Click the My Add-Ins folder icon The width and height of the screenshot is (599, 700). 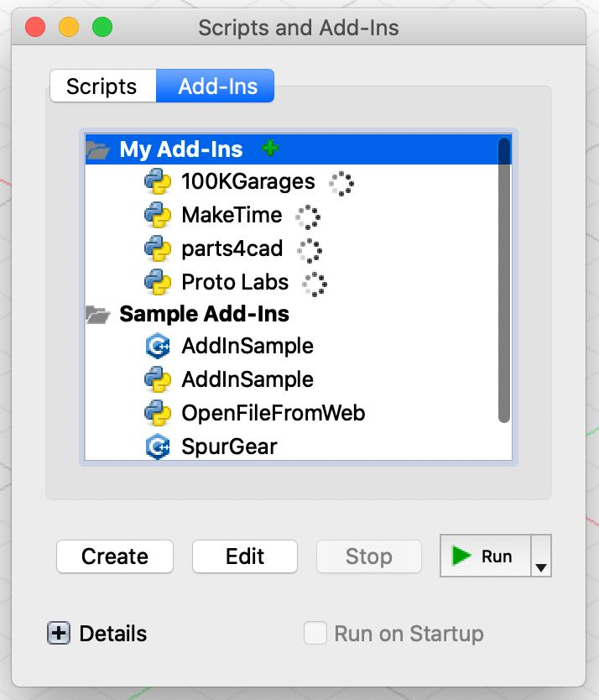point(98,149)
